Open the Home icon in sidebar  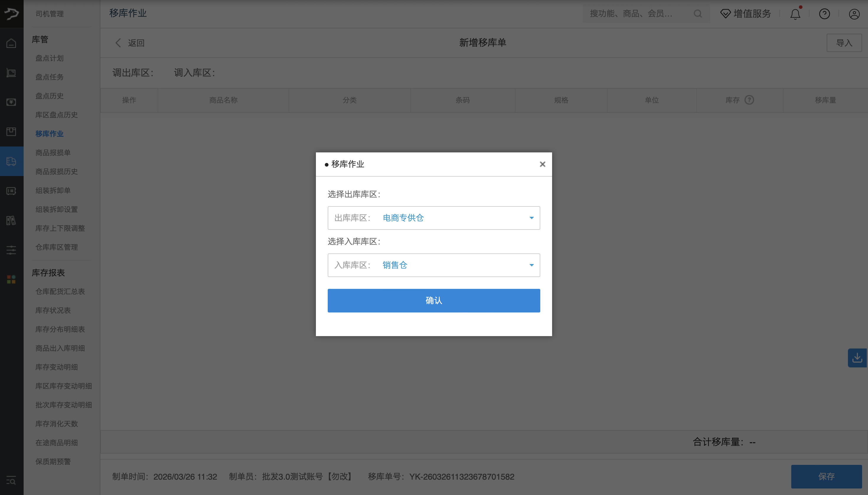click(x=11, y=43)
